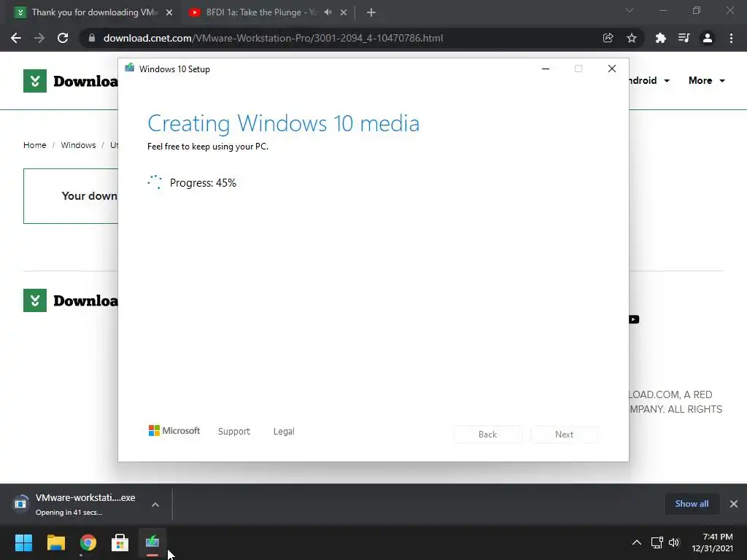Image resolution: width=747 pixels, height=560 pixels.
Task: Open Chrome tab search chevron
Action: pyautogui.click(x=630, y=10)
